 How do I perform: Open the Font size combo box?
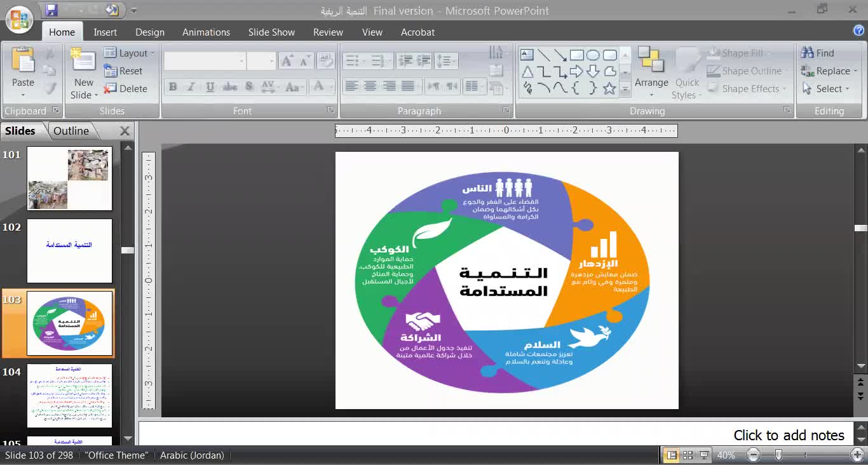point(261,61)
